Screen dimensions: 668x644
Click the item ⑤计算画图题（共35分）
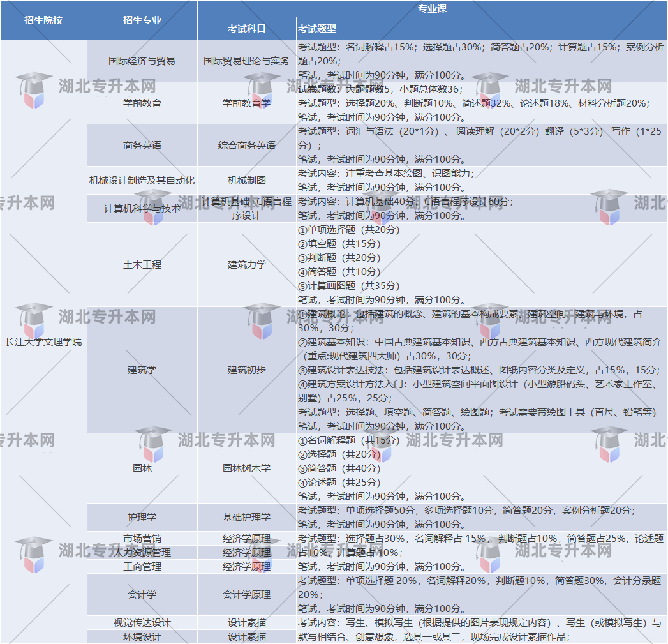(349, 286)
